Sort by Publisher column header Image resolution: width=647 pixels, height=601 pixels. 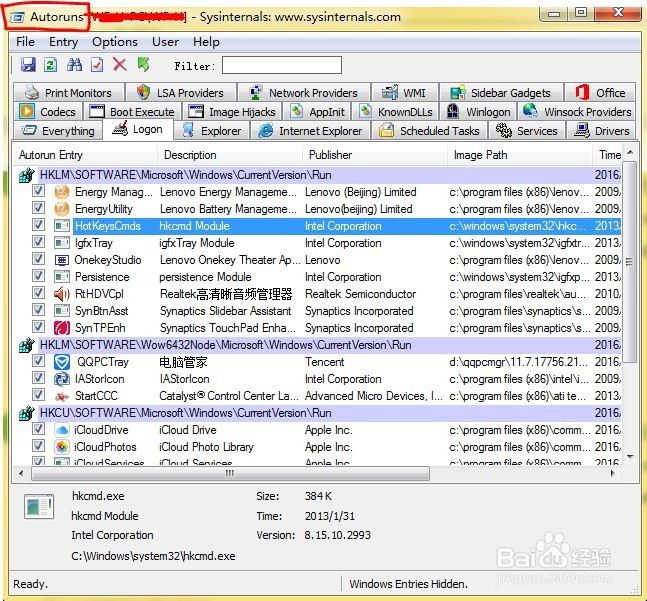[x=374, y=155]
